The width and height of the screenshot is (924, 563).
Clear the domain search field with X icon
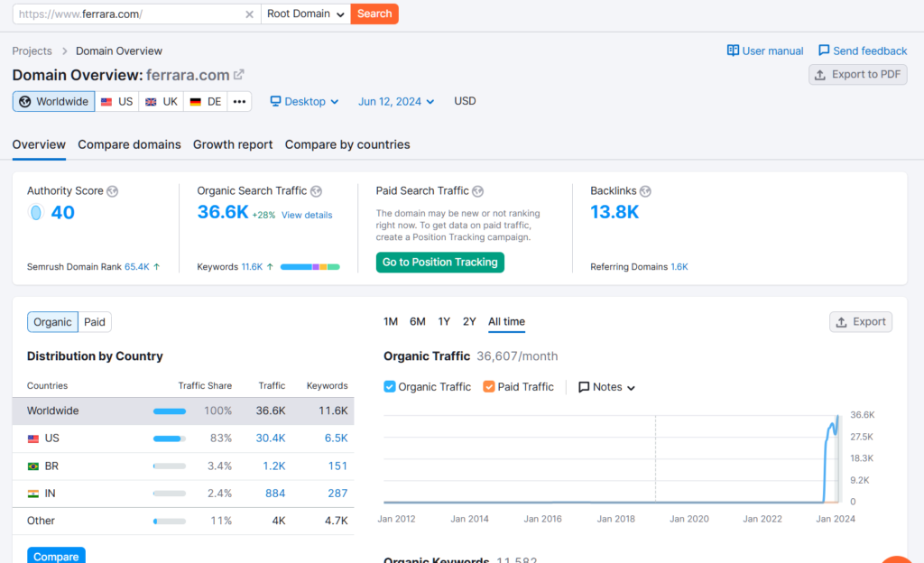tap(249, 14)
